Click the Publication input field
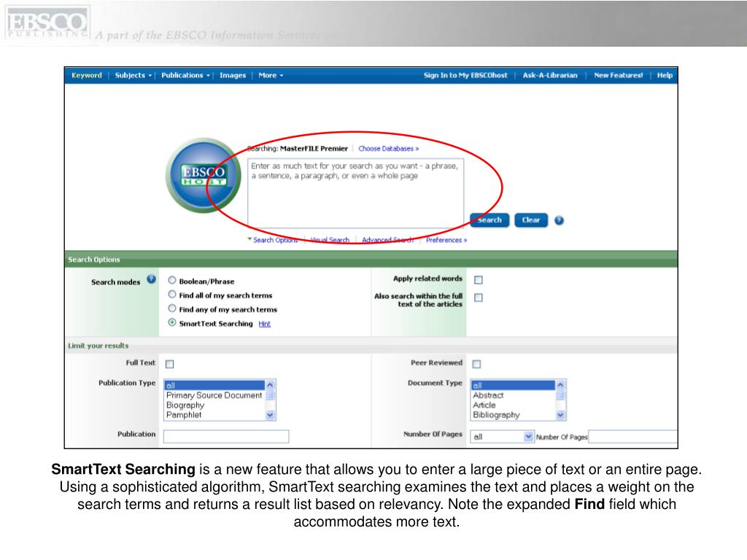Image resolution: width=747 pixels, height=560 pixels. [226, 437]
